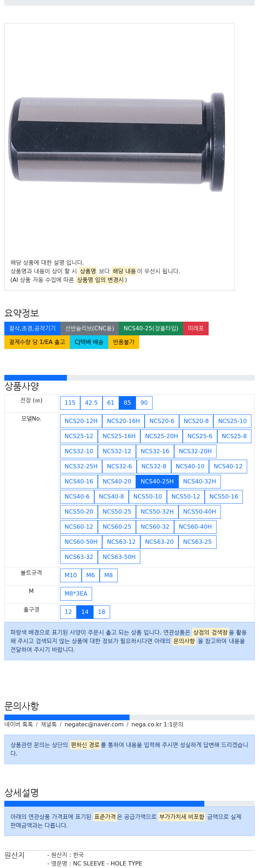
Task: Pick bolt size M10
Action: tap(71, 575)
